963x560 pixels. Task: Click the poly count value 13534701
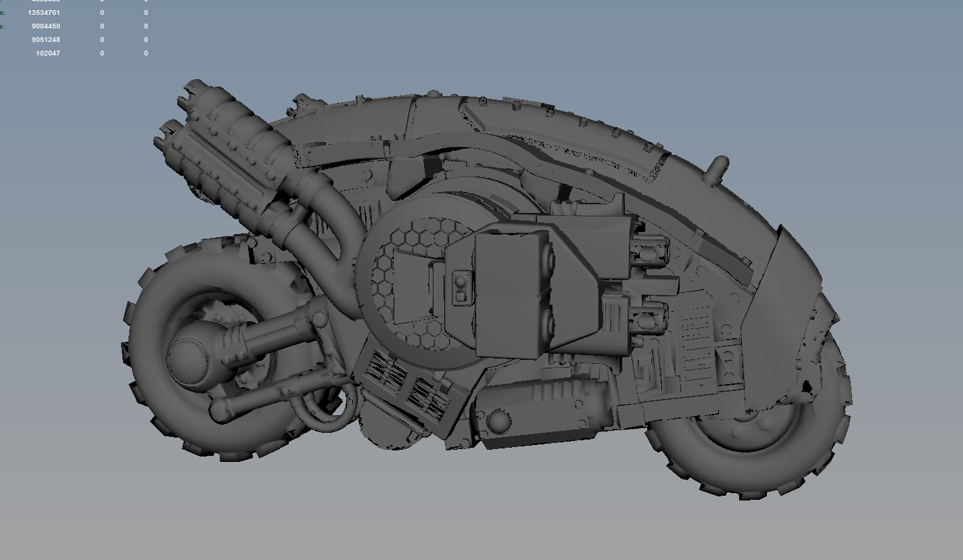click(44, 13)
